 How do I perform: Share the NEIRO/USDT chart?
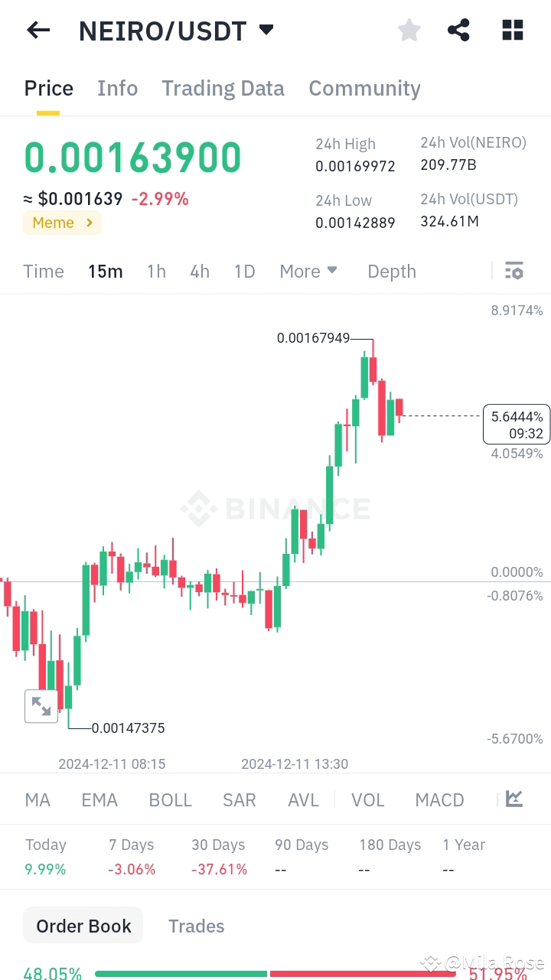[458, 30]
